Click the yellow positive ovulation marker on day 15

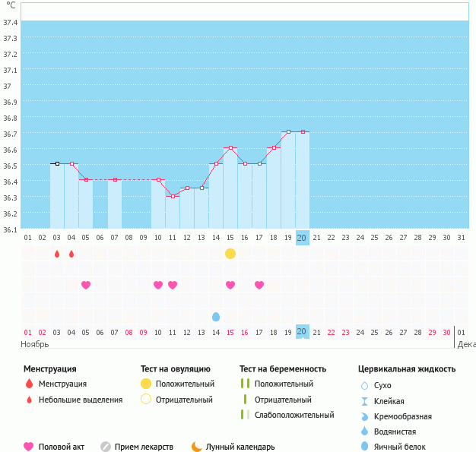(x=230, y=253)
